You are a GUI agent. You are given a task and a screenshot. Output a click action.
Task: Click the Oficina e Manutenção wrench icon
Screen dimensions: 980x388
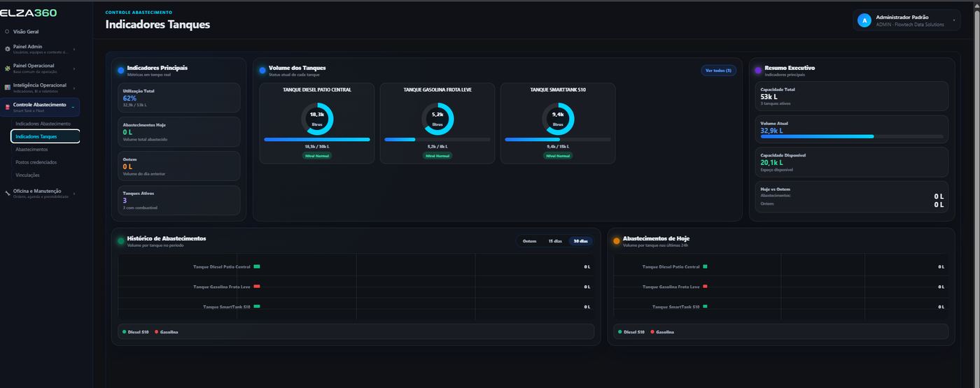point(7,193)
